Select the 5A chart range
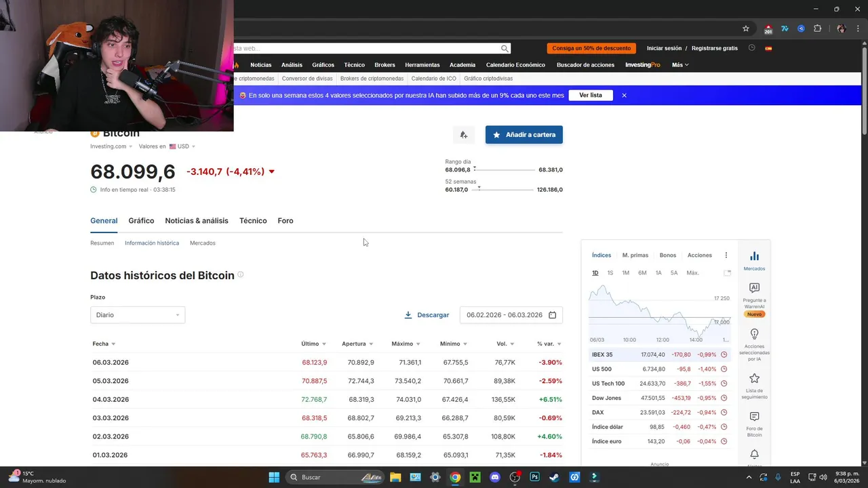The width and height of the screenshot is (868, 488). pyautogui.click(x=674, y=272)
